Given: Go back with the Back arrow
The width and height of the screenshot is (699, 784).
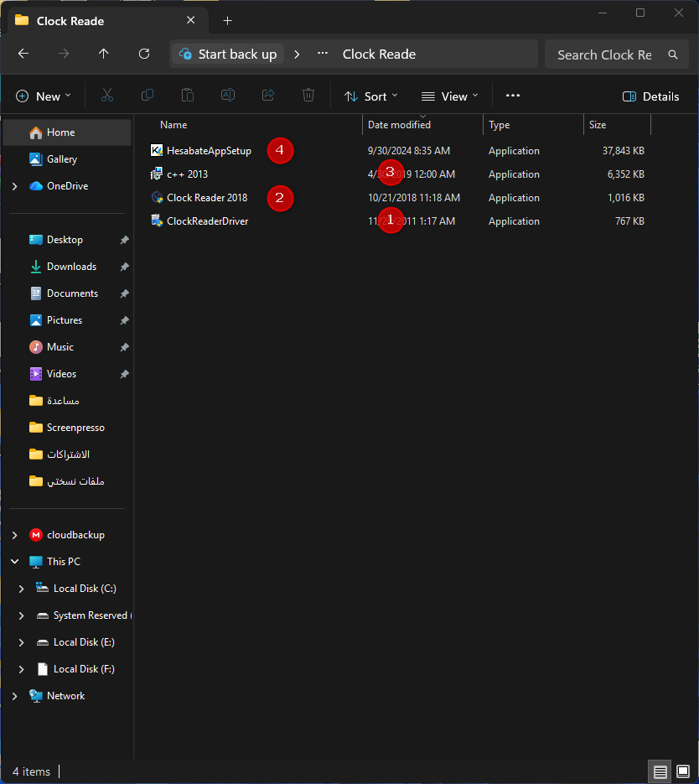Looking at the screenshot, I should click(23, 54).
